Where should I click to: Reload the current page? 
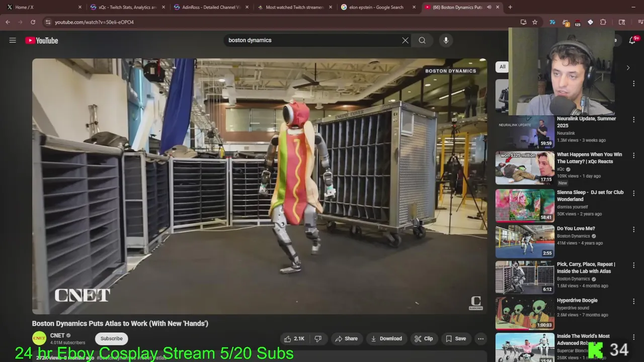coord(33,22)
